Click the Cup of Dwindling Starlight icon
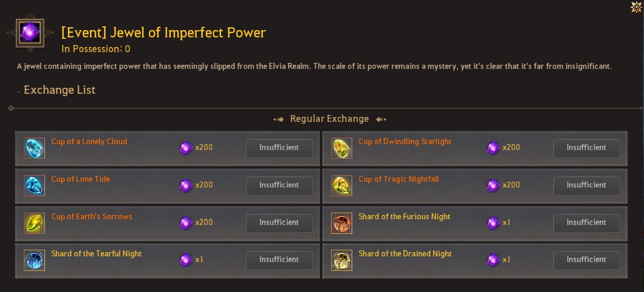Screen dimensions: 644x292 pos(341,148)
